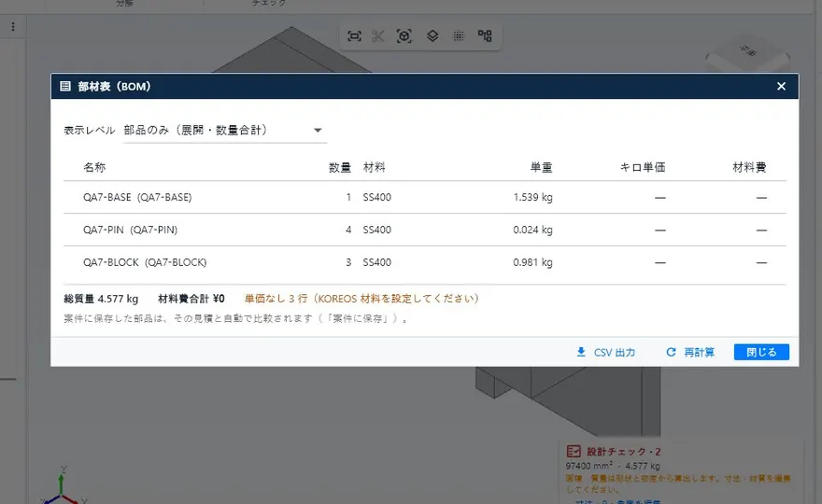Click the 材料費 column header

coord(749,168)
